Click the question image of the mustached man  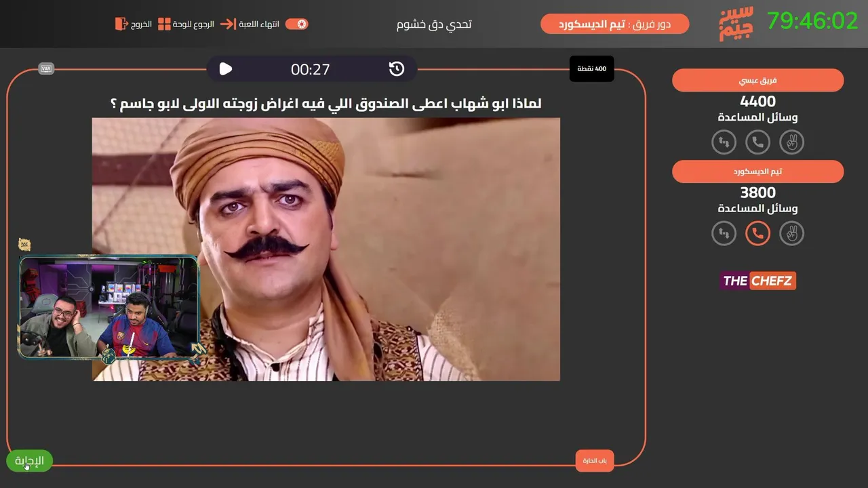coord(326,249)
